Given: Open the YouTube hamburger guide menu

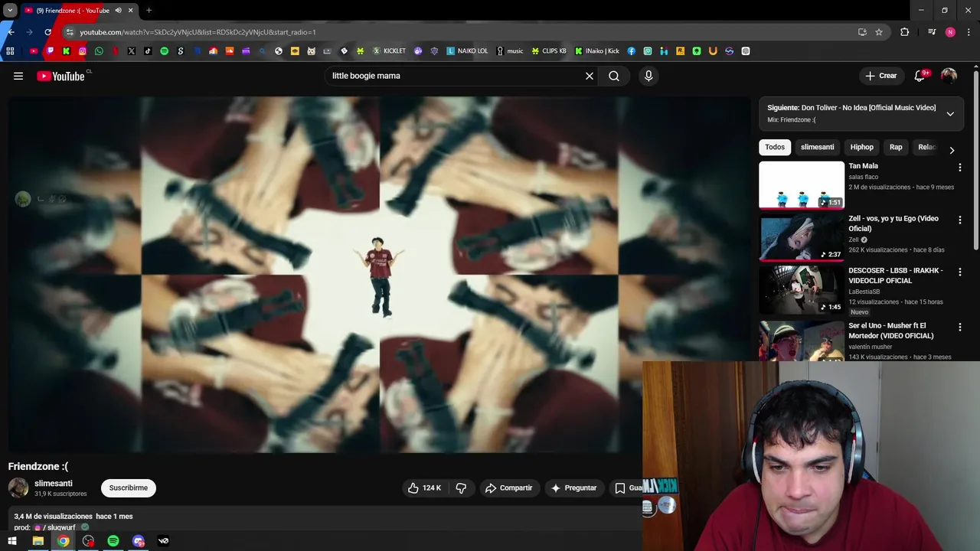Looking at the screenshot, I should [18, 76].
